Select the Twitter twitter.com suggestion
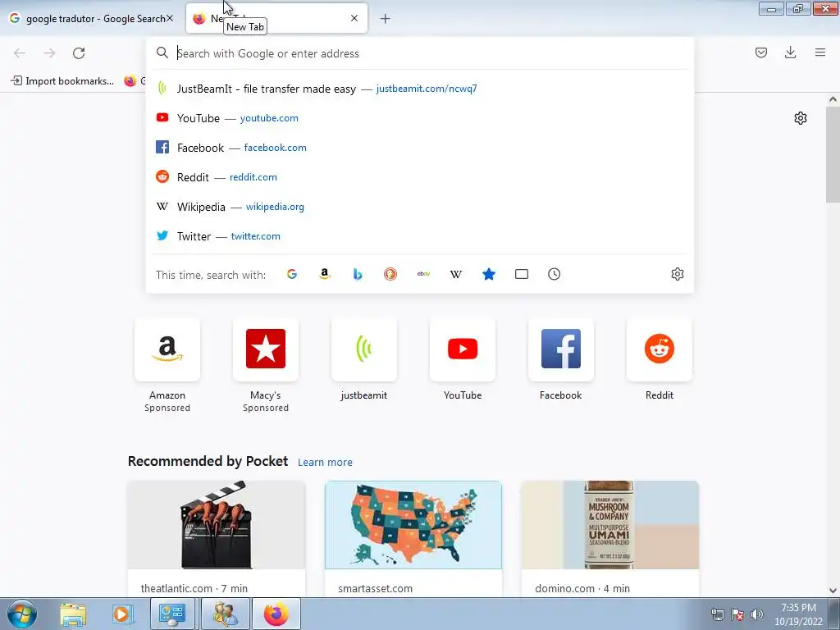840x630 pixels. pyautogui.click(x=419, y=236)
